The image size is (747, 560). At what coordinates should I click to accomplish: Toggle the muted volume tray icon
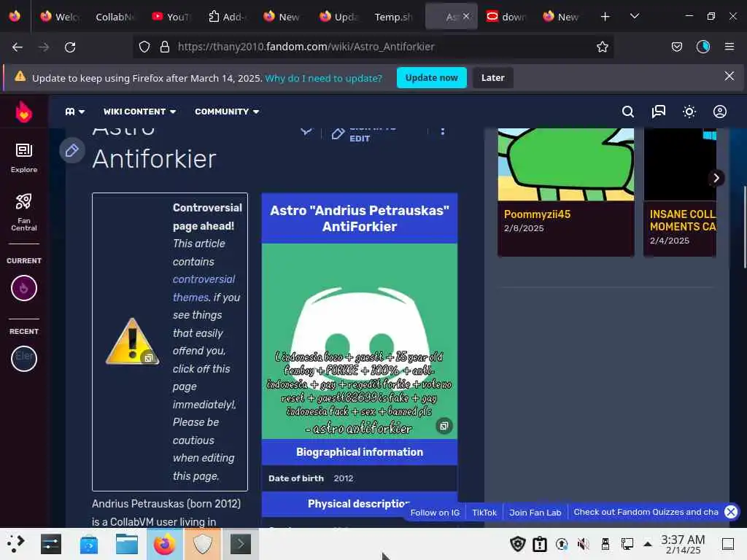(583, 544)
